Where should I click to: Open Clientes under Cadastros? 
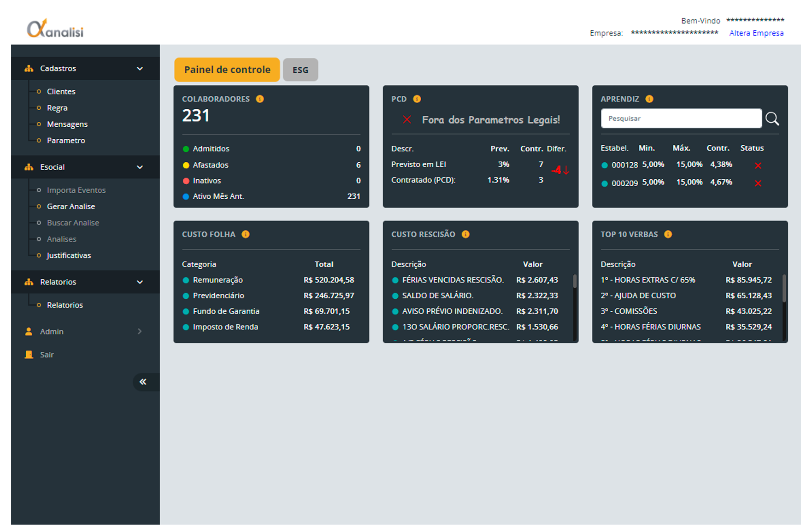(61, 92)
